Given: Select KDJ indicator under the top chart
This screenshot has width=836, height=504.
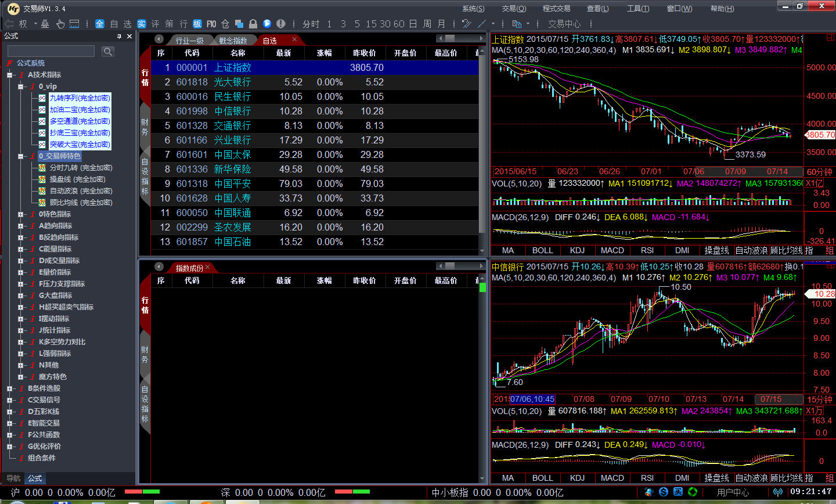Looking at the screenshot, I should click(577, 250).
